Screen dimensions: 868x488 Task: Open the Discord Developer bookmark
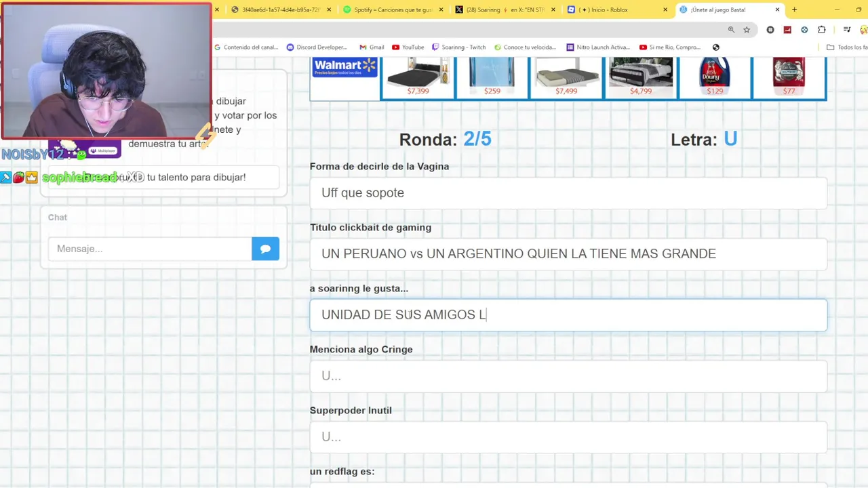pyautogui.click(x=317, y=47)
